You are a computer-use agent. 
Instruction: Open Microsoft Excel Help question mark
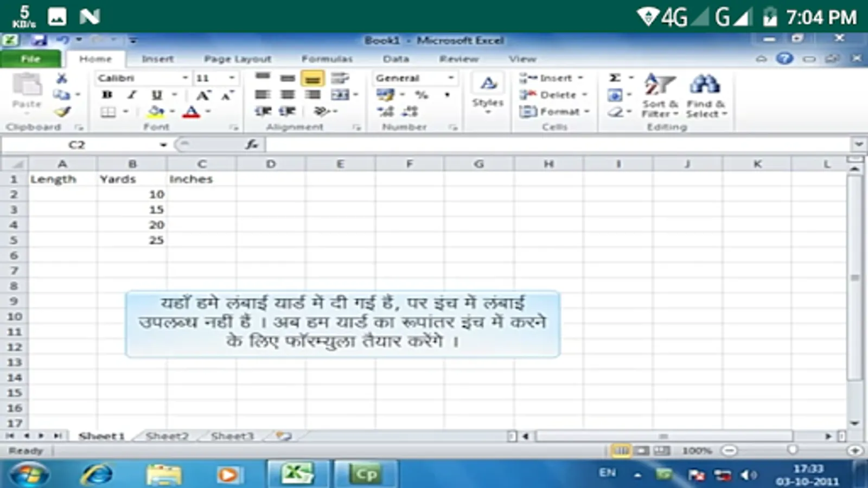pyautogui.click(x=784, y=58)
